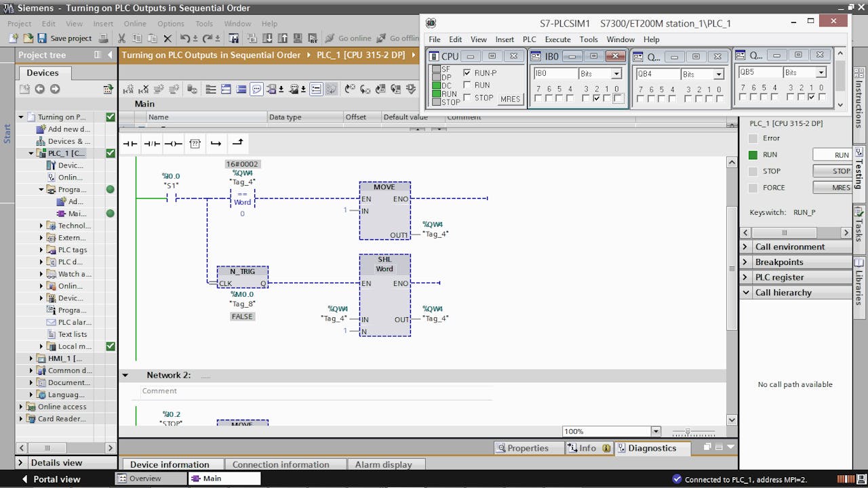The width and height of the screenshot is (868, 488).
Task: Open the 100% zoom level dropdown
Action: click(x=654, y=431)
